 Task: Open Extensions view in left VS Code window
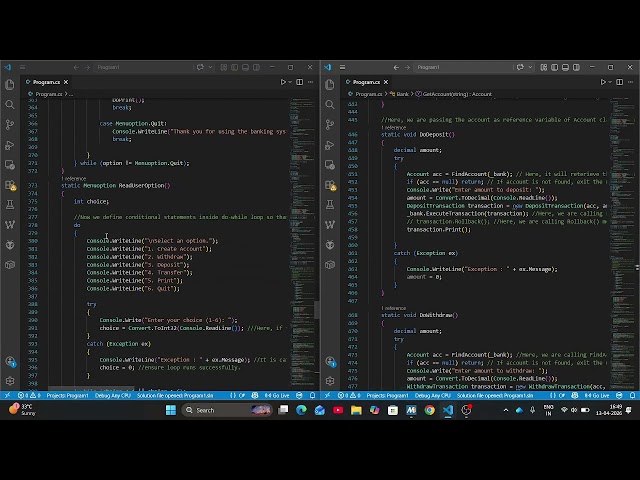(x=10, y=185)
